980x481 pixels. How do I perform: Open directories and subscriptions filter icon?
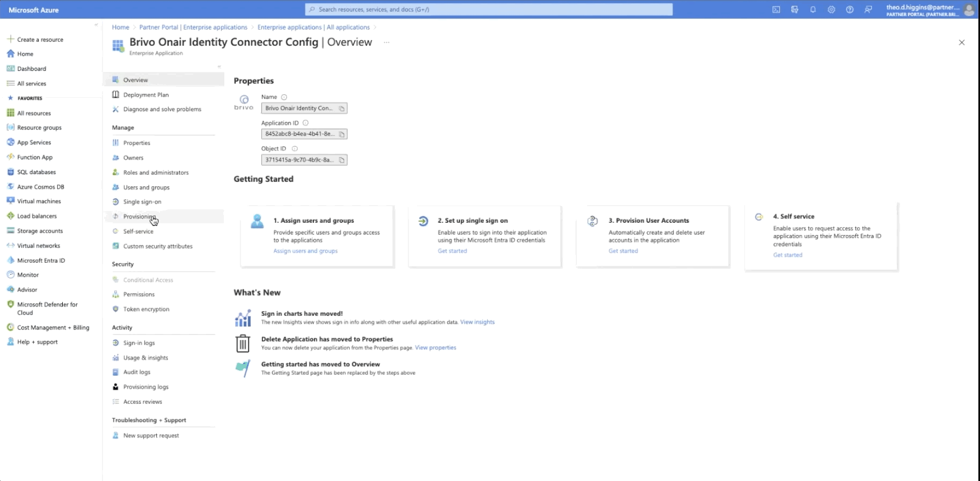coord(795,10)
